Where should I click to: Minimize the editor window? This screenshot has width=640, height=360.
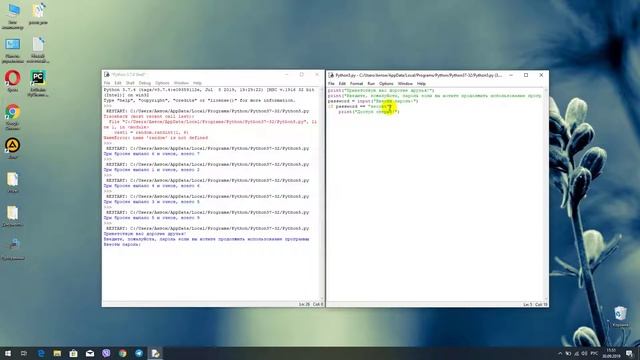click(x=511, y=75)
